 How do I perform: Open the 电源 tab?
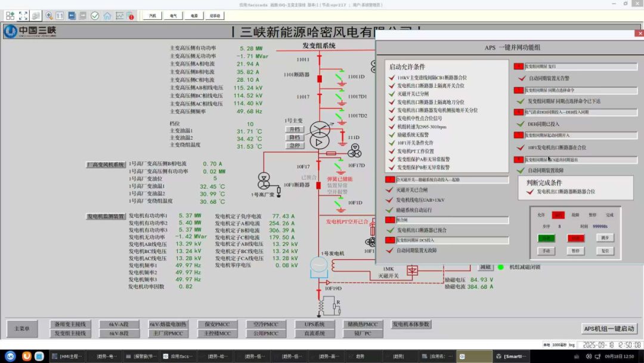coord(194,16)
